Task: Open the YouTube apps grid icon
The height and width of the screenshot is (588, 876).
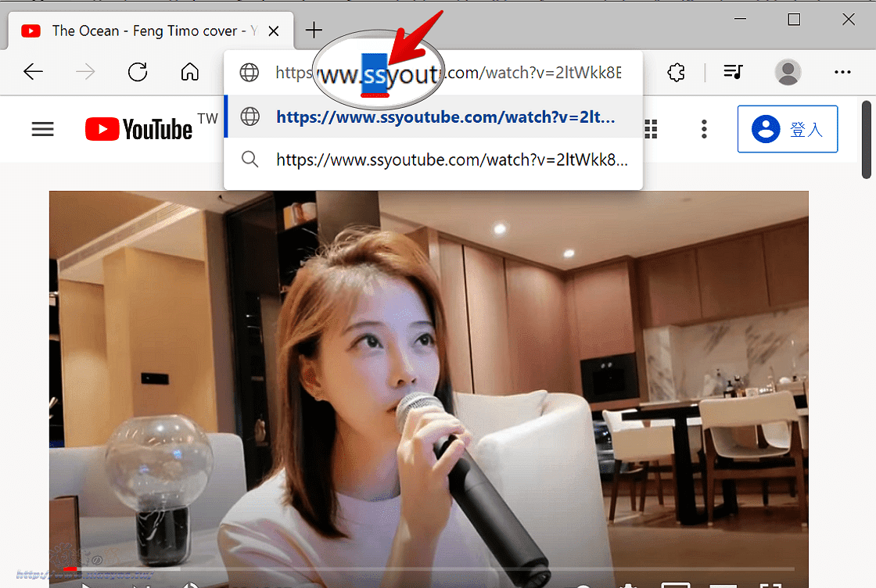Action: pyautogui.click(x=651, y=129)
